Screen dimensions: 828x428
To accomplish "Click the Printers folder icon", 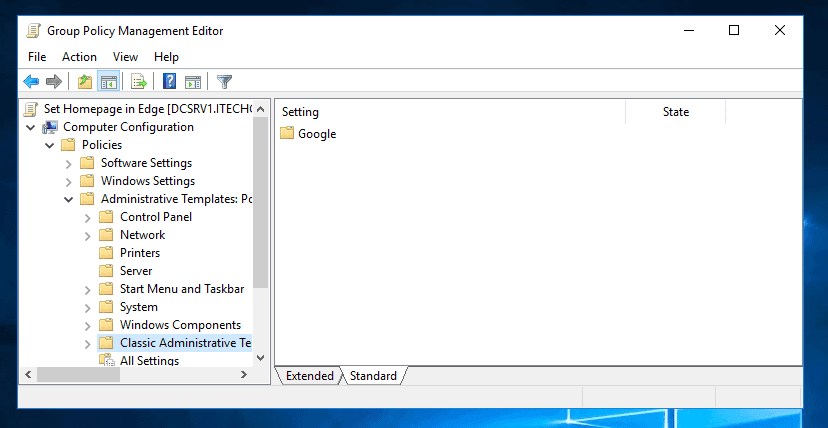I will [x=106, y=252].
